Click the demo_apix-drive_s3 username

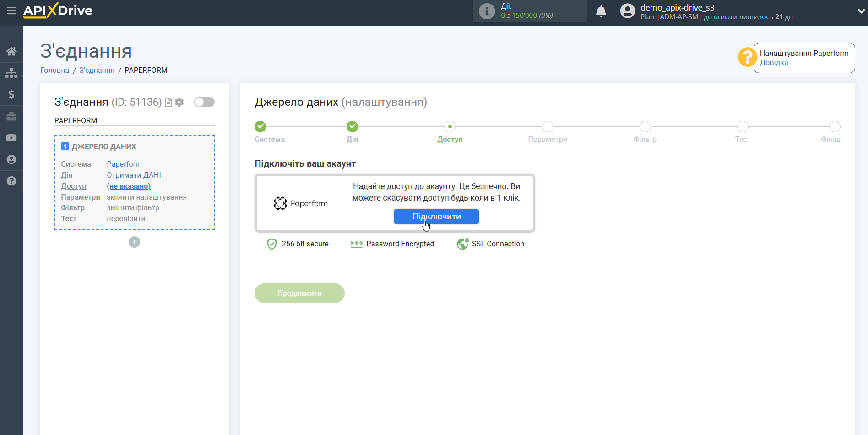pyautogui.click(x=677, y=7)
